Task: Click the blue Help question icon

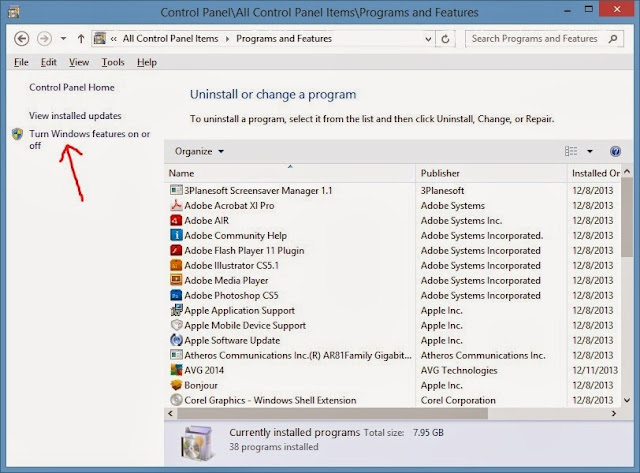Action: [615, 151]
